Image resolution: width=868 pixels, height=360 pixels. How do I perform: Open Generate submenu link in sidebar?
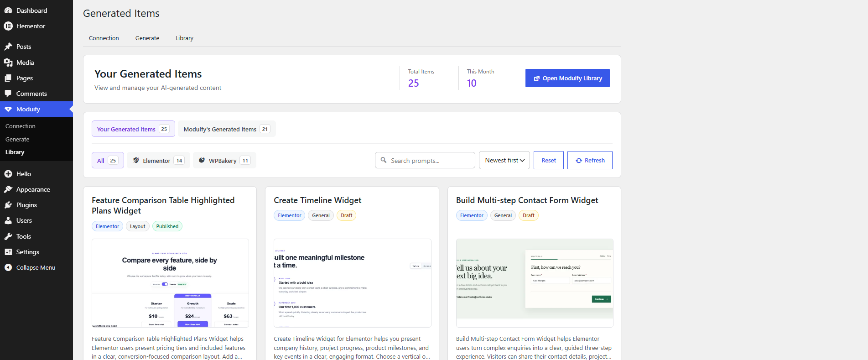pos(17,139)
